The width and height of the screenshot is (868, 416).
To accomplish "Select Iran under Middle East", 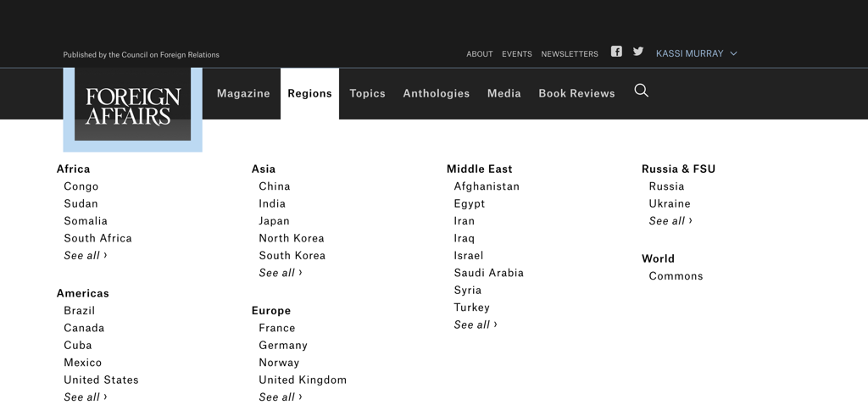I will click(465, 221).
